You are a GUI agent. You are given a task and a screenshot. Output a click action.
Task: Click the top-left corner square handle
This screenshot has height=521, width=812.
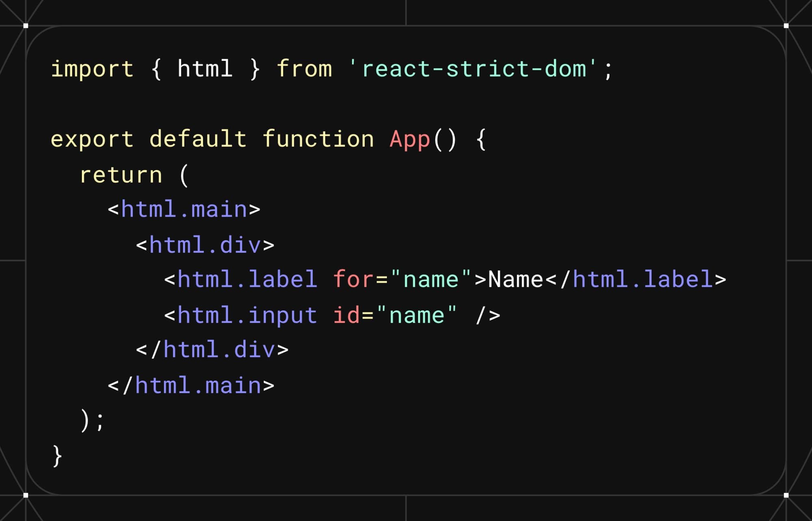point(26,26)
